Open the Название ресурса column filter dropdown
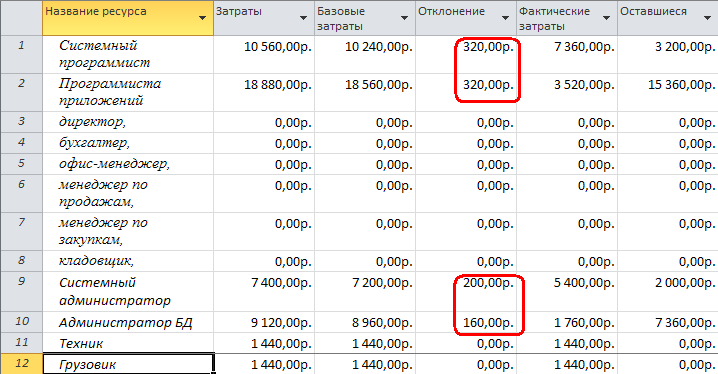 [202, 18]
